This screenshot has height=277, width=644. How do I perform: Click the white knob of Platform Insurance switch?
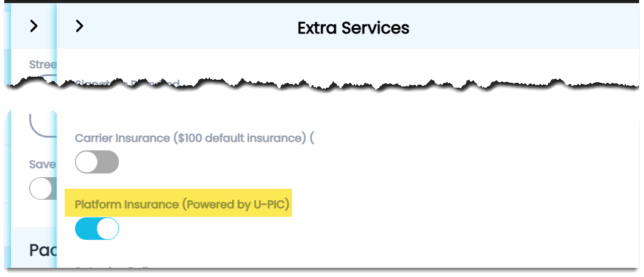pos(107,229)
